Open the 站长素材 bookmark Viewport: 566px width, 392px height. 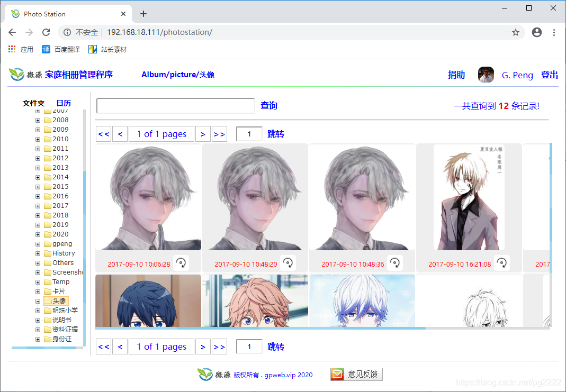[107, 49]
